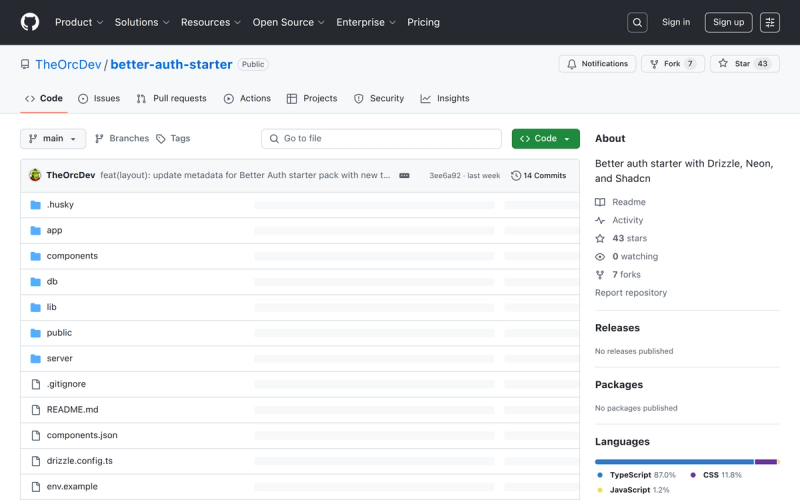Switch to the Security tab

tap(379, 98)
